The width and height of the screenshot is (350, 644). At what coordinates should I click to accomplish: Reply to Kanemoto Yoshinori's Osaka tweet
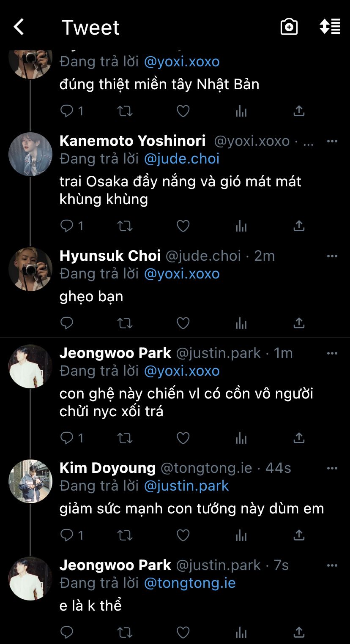67,226
